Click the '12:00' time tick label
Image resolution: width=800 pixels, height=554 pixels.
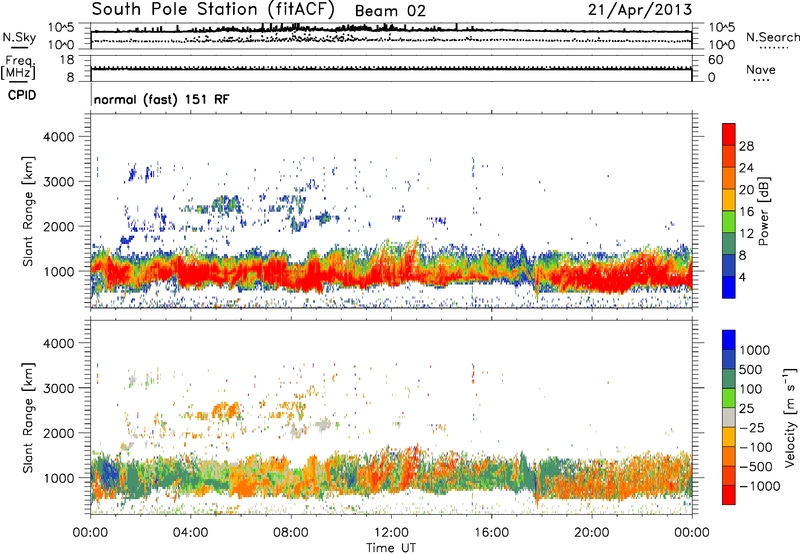coord(391,533)
